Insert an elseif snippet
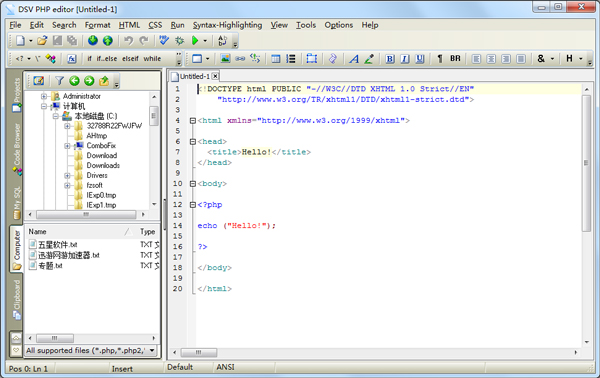This screenshot has height=378, width=600. (130, 59)
